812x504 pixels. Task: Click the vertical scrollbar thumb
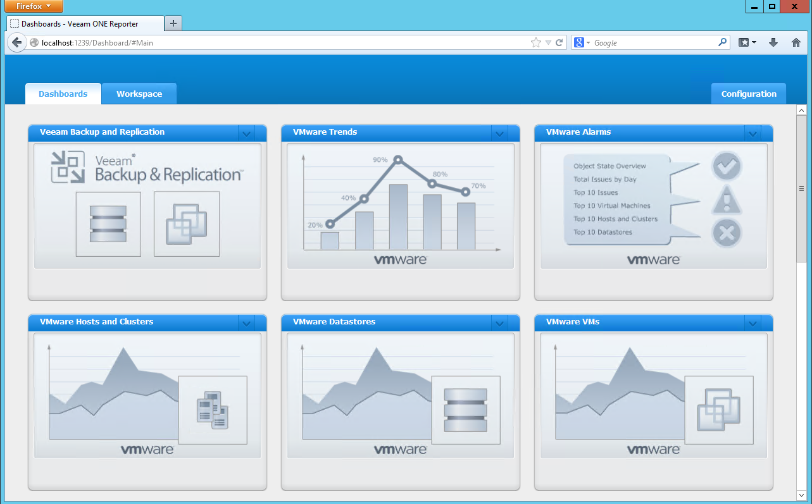point(801,188)
